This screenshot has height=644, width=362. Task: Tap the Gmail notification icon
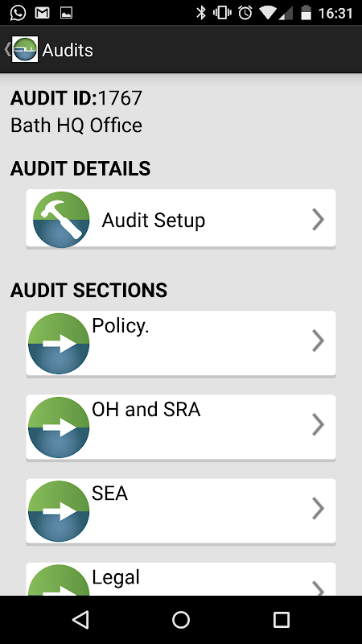pyautogui.click(x=43, y=13)
